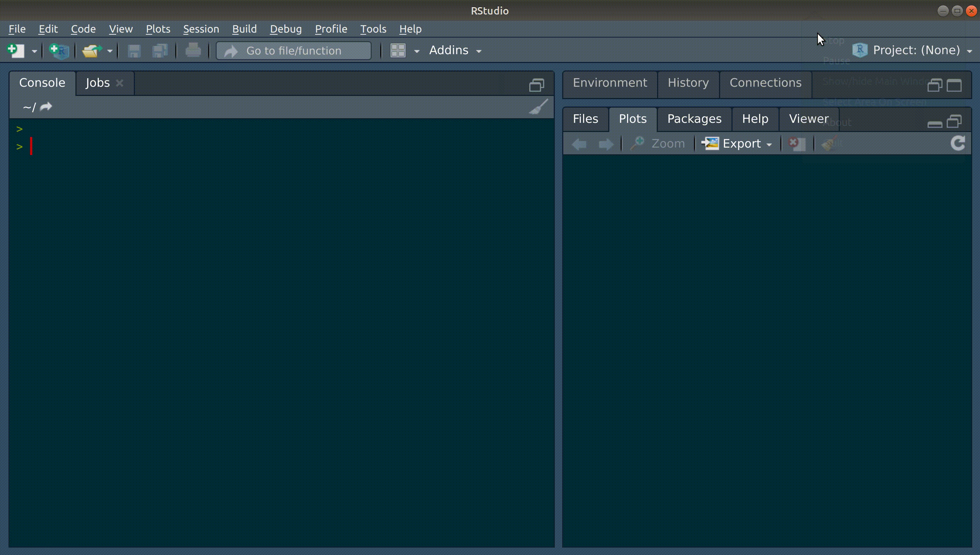The width and height of the screenshot is (980, 555).
Task: Select the Plots tab
Action: pyautogui.click(x=633, y=119)
